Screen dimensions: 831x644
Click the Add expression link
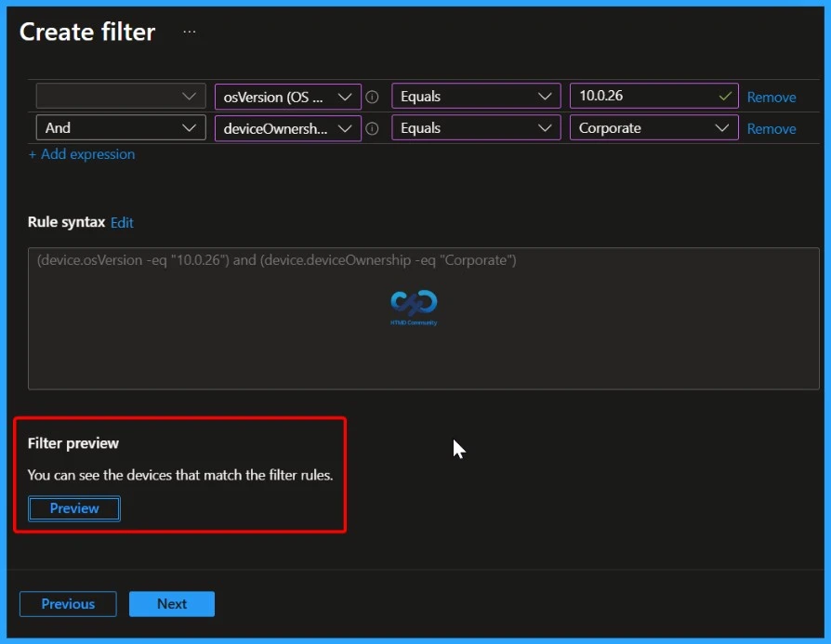click(82, 154)
